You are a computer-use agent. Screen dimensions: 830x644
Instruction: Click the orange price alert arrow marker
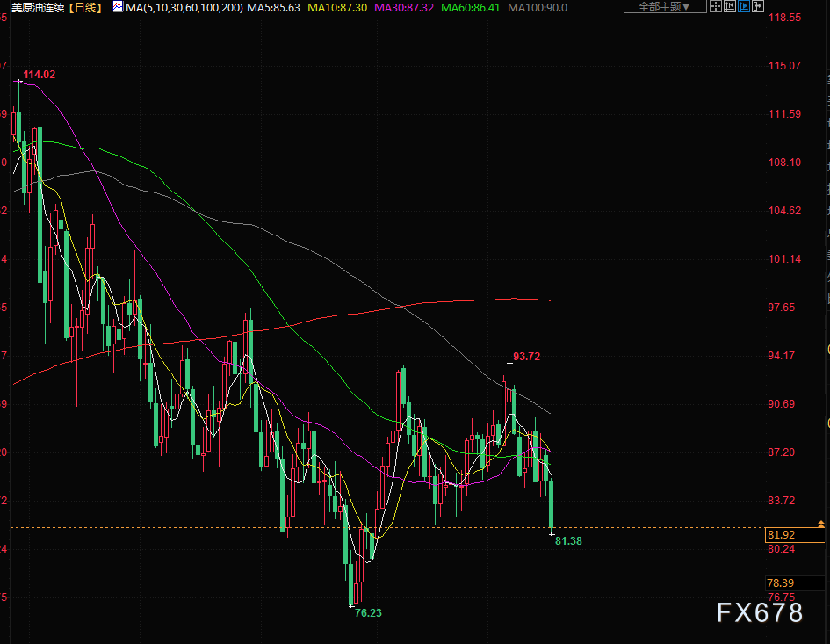pos(821,525)
